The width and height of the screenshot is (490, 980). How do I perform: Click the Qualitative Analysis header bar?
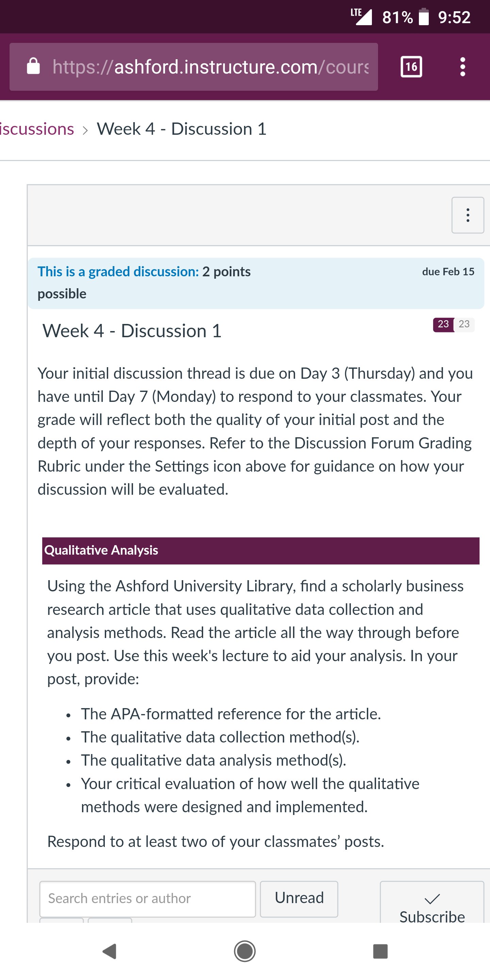[x=261, y=551]
